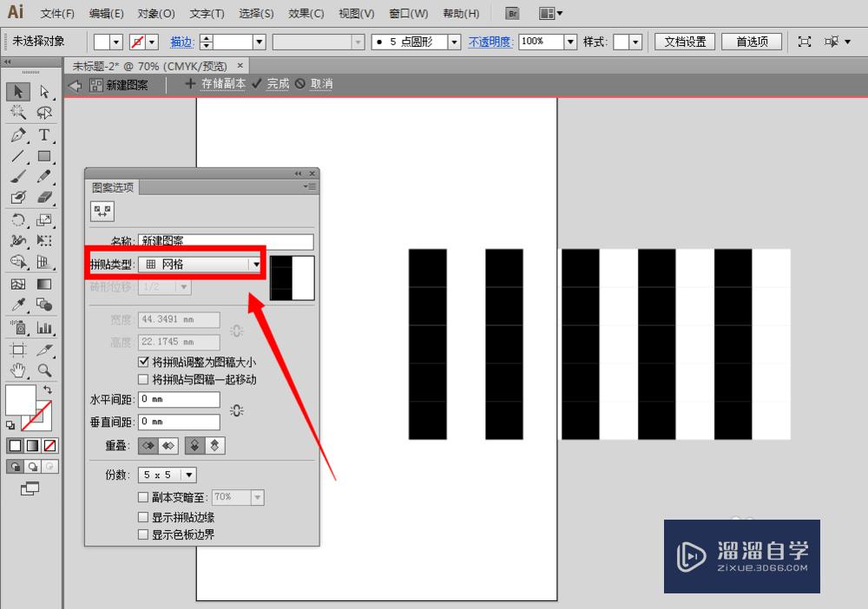Select the Direct Selection tool
The image size is (868, 609).
click(44, 91)
